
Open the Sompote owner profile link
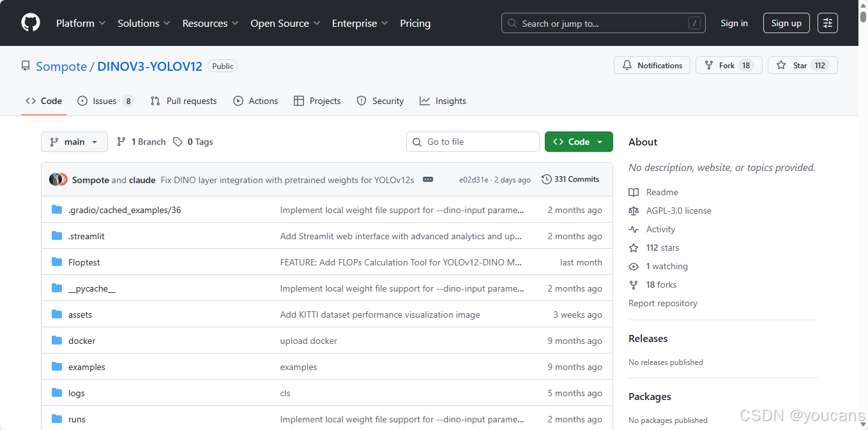pyautogui.click(x=61, y=66)
